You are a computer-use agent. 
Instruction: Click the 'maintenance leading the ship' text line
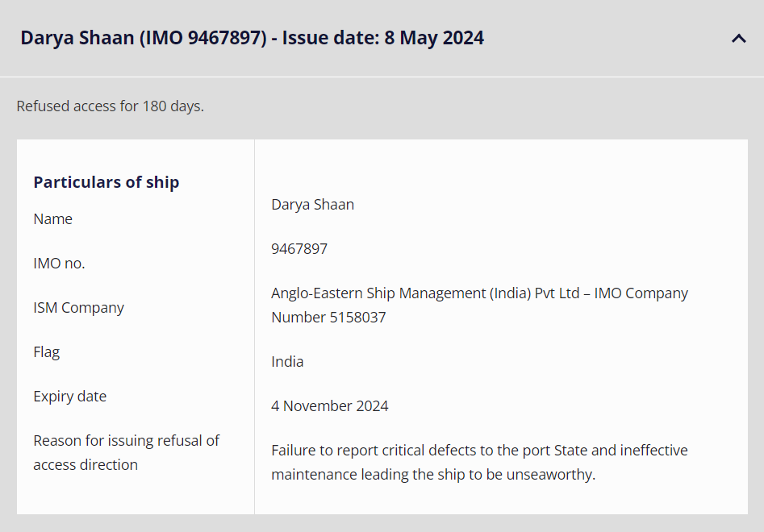pyautogui.click(x=432, y=475)
